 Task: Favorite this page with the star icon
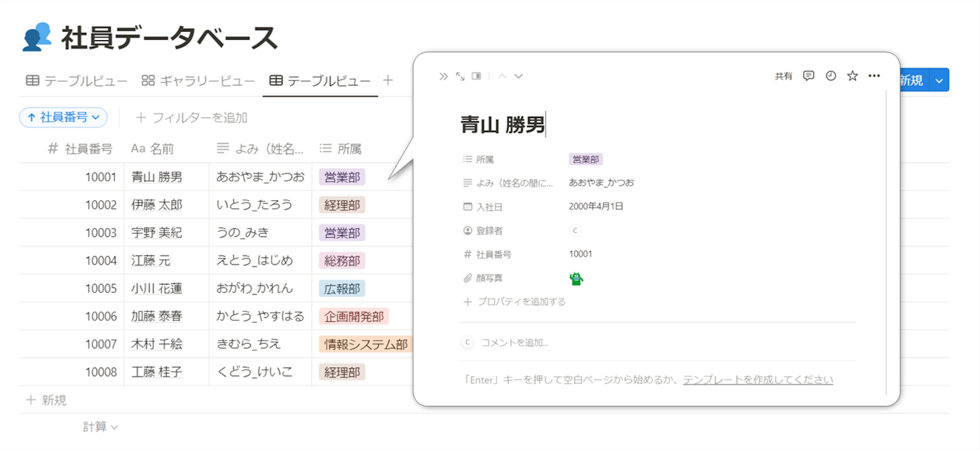click(x=852, y=76)
